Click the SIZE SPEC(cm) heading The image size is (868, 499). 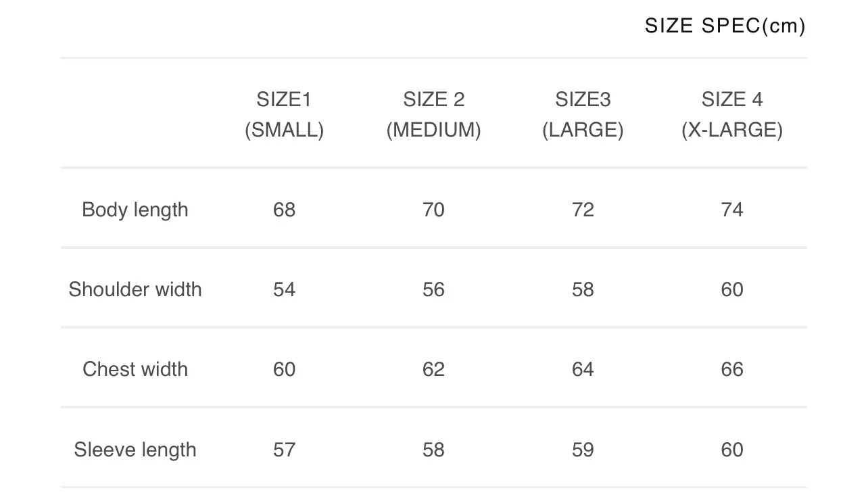725,26
